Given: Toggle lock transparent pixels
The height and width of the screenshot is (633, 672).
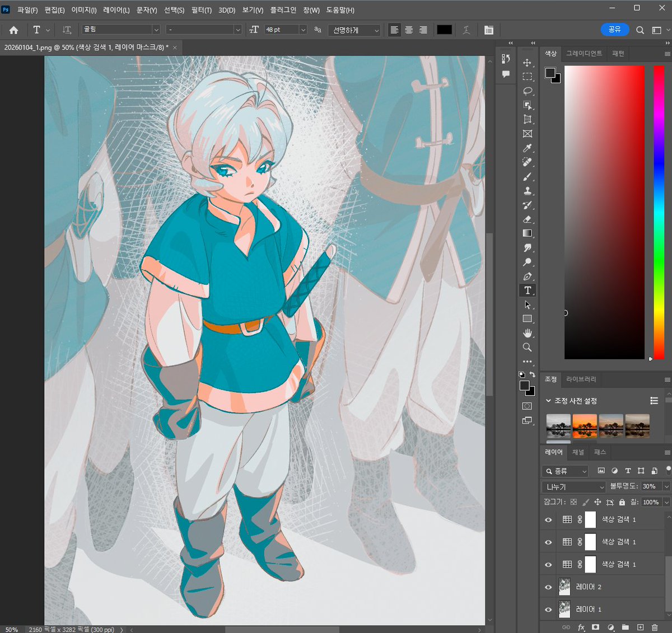Looking at the screenshot, I should pos(573,502).
